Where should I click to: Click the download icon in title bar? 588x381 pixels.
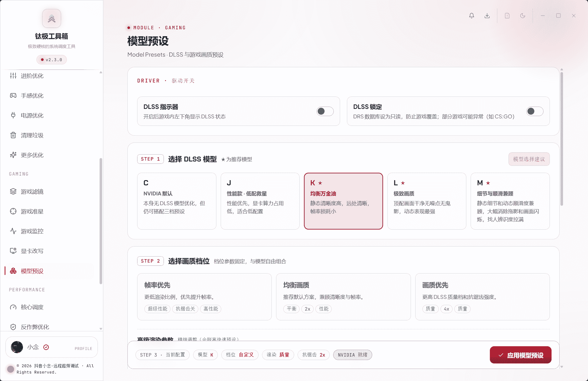coord(487,16)
